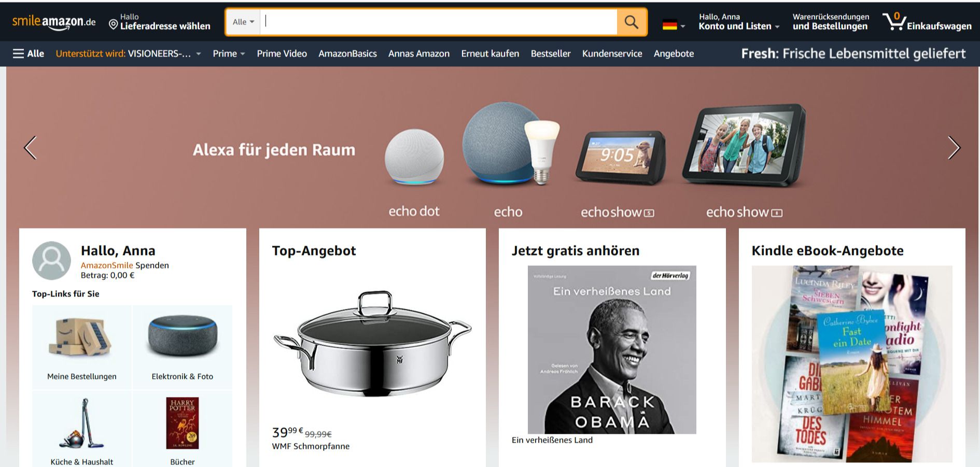Click the magnifying glass search button
Image resolution: width=980 pixels, height=467 pixels.
pyautogui.click(x=632, y=22)
